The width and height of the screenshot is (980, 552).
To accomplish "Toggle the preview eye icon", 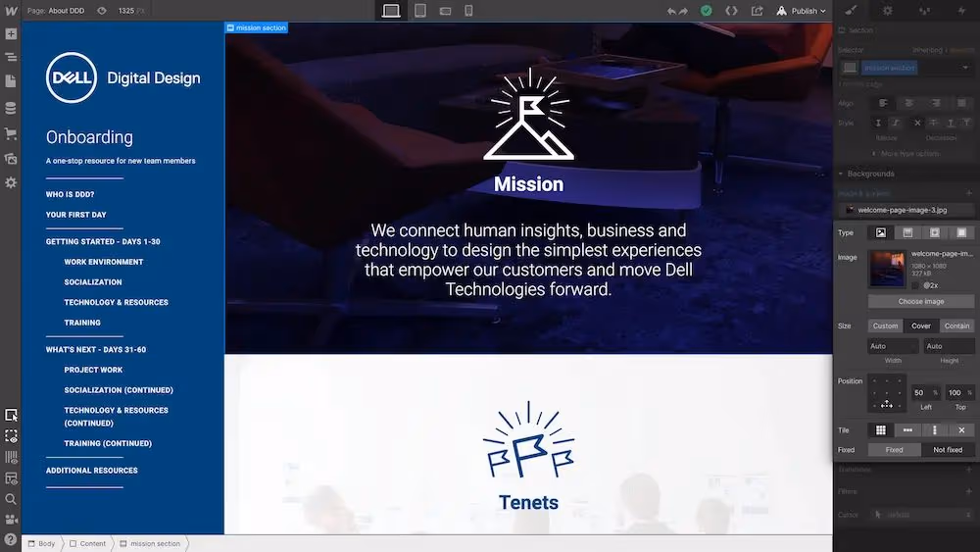I will click(x=102, y=11).
